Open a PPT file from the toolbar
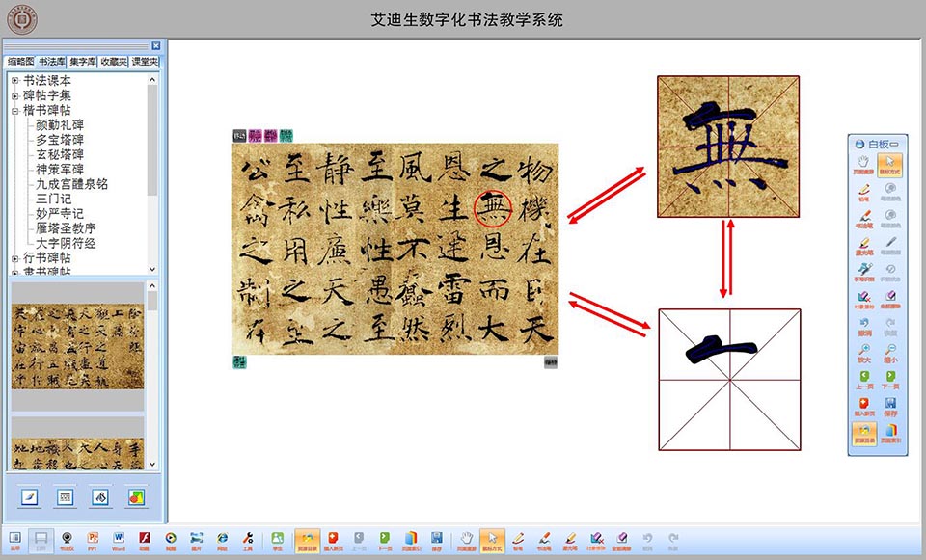926x560 pixels. (x=93, y=540)
